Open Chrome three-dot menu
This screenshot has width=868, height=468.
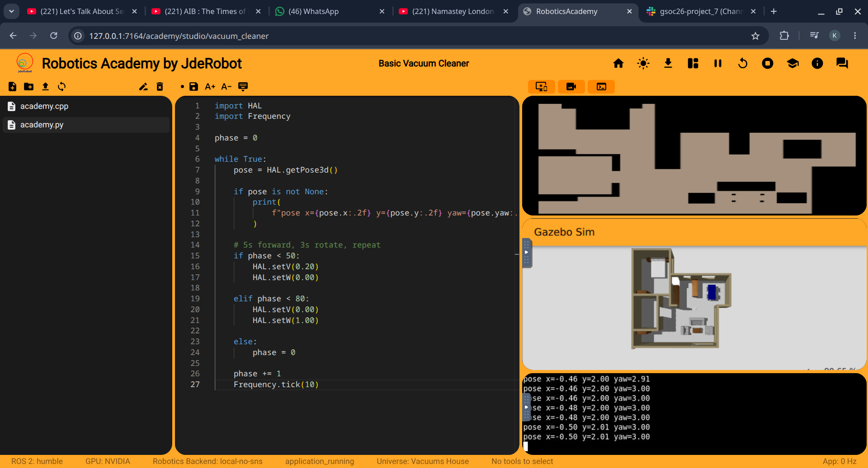[855, 36]
